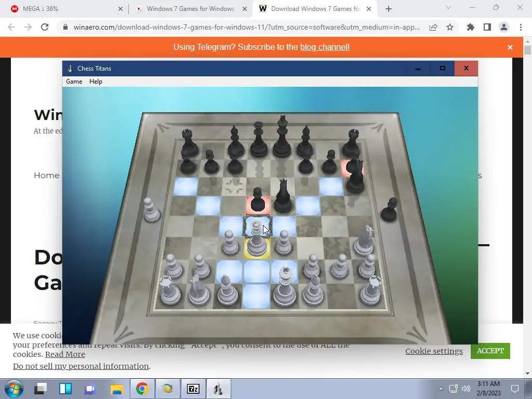Open the Chrome extensions puzzle icon

click(471, 27)
